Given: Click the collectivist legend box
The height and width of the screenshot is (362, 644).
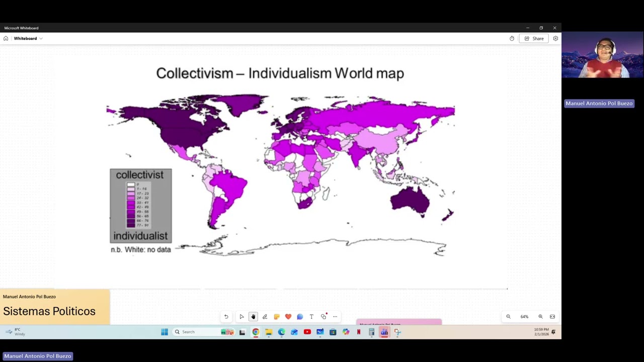Looking at the screenshot, I should coord(141,206).
